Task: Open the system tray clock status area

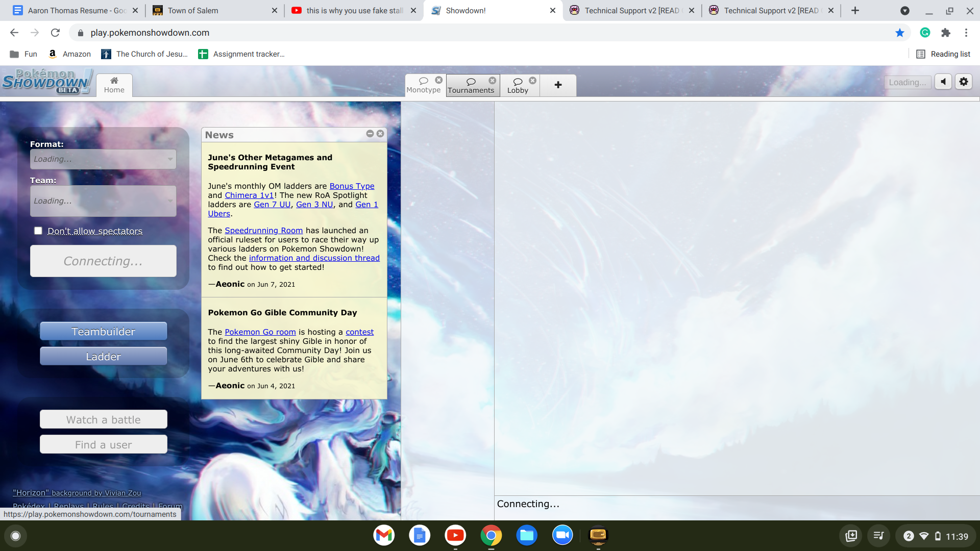Action: (x=936, y=536)
